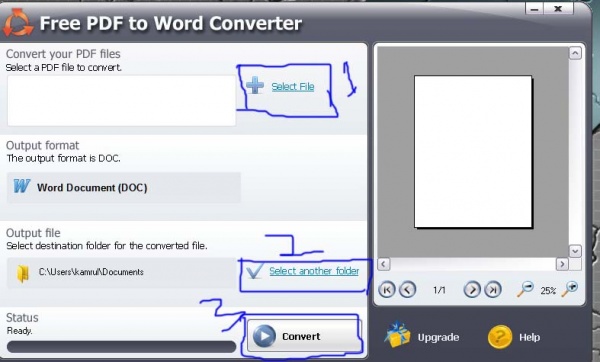The image size is (600, 362).
Task: Open Help text link
Action: click(x=530, y=337)
